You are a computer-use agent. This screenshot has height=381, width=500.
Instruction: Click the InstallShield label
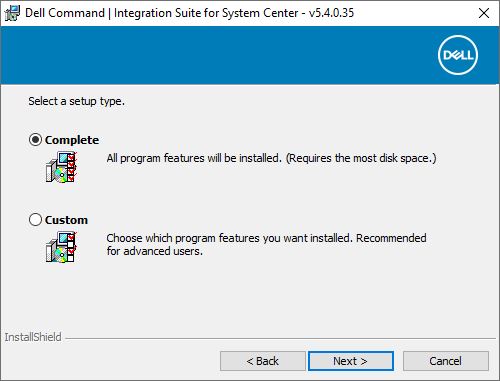[33, 337]
